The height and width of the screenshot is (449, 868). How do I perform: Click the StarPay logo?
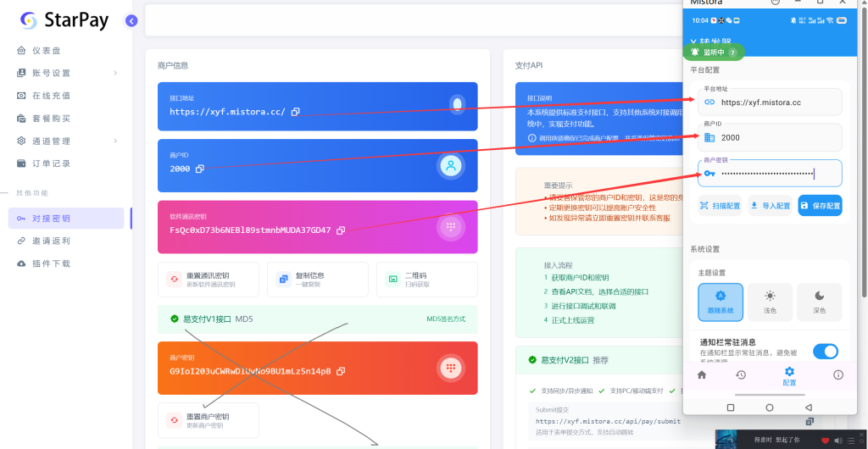point(64,20)
